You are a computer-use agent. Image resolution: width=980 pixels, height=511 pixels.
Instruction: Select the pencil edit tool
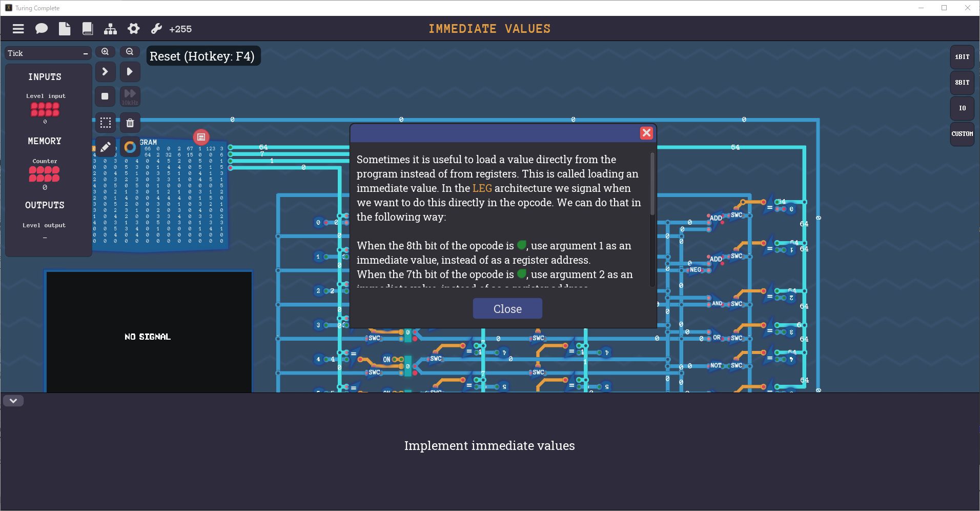(105, 147)
